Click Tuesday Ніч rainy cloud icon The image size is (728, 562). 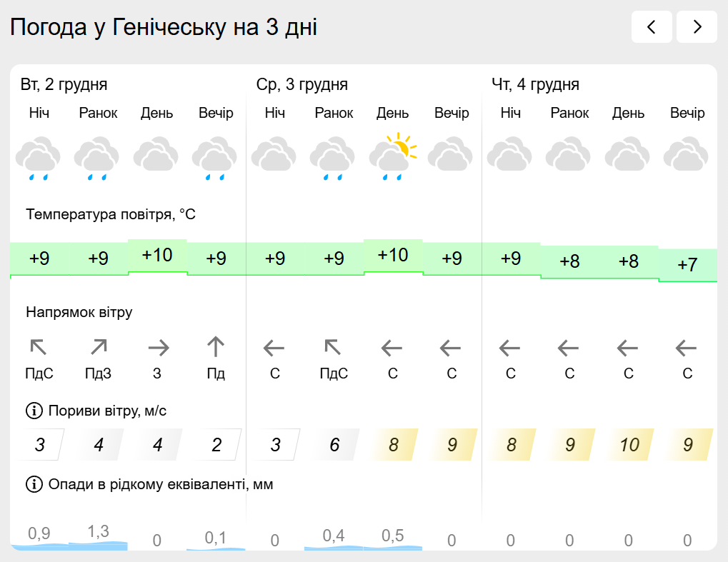coord(39,159)
